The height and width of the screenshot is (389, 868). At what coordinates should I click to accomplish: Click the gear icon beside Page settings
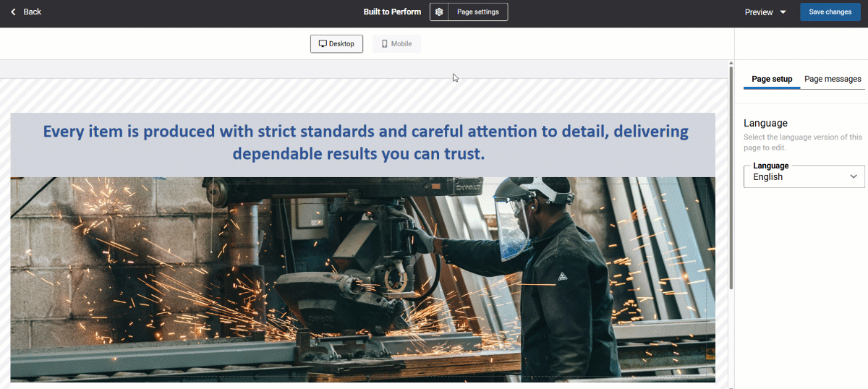pos(439,12)
